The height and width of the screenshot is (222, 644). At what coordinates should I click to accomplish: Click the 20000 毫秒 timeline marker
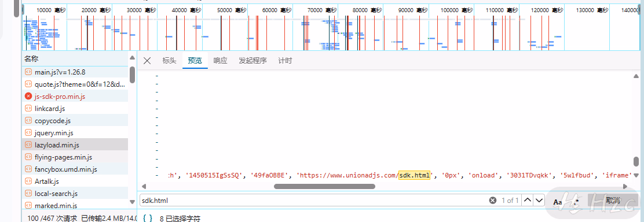tap(96, 10)
